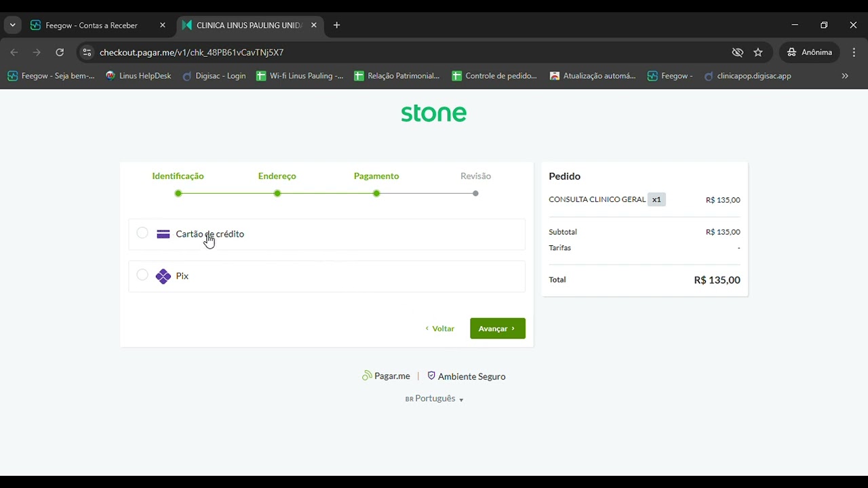
Task: Click the address bar URL
Action: click(x=191, y=52)
